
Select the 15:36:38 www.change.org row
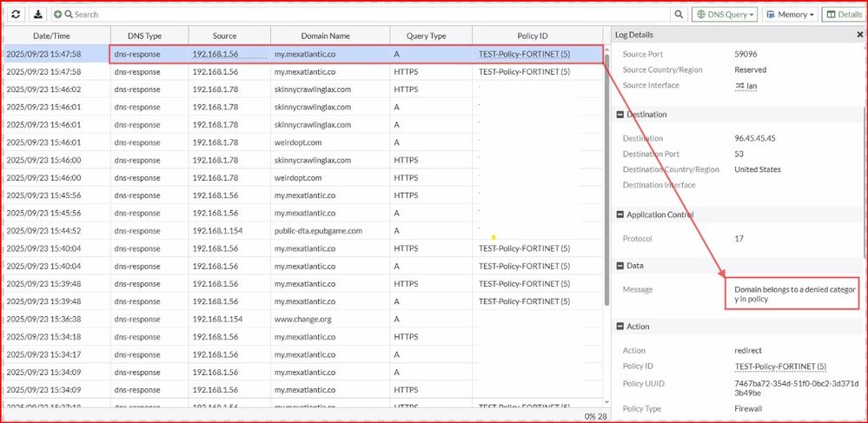click(303, 319)
